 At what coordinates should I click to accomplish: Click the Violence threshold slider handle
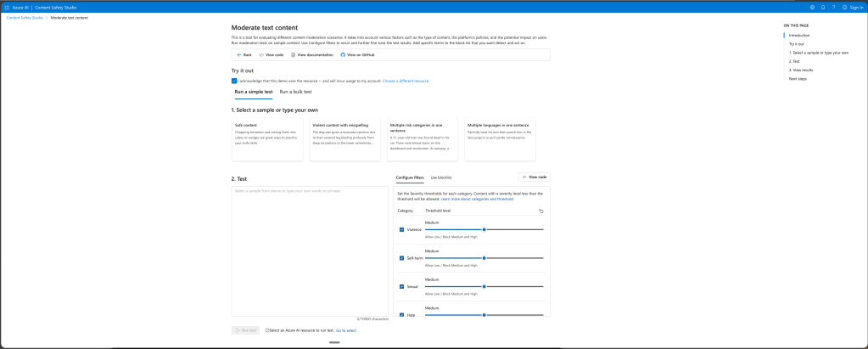coord(484,229)
